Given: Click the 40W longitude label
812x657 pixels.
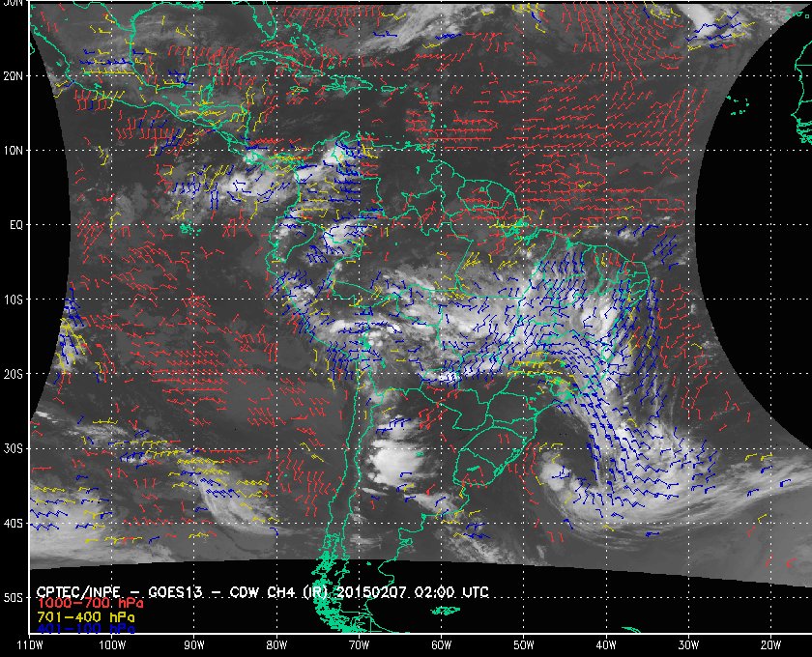Looking at the screenshot, I should click(606, 645).
